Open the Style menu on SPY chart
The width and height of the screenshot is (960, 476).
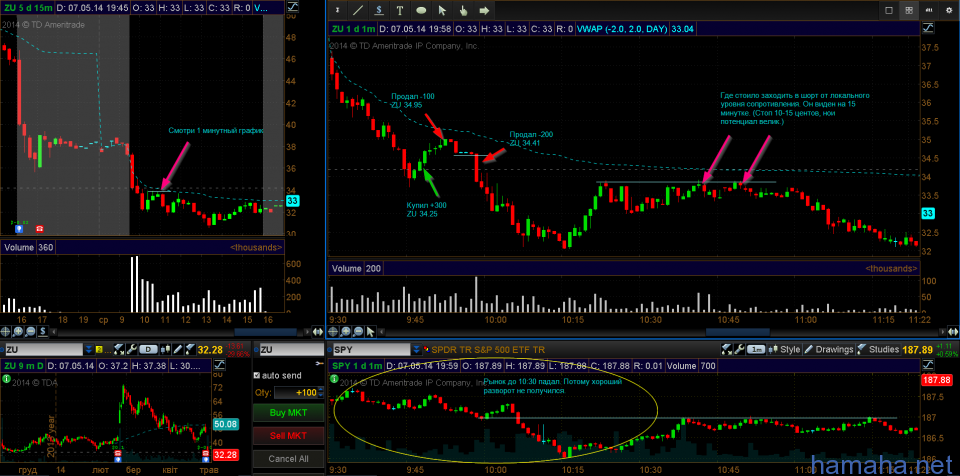tap(785, 350)
